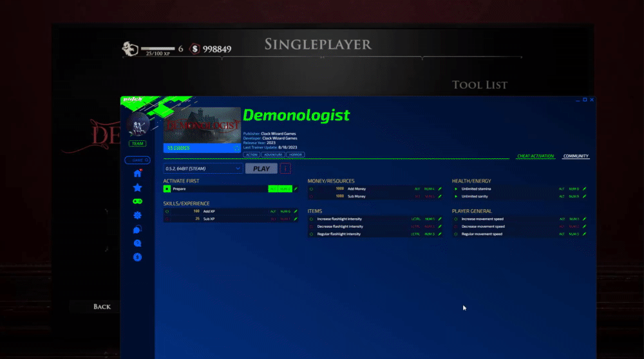The height and width of the screenshot is (359, 644).
Task: Open the Favorites star icon
Action: point(137,187)
